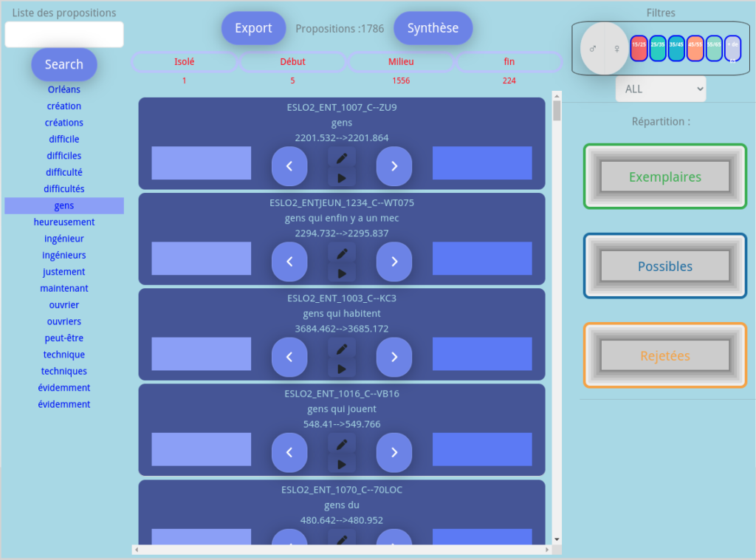Click next arrow on 'gens qui enfin' card
This screenshot has height=560, width=756.
(394, 262)
